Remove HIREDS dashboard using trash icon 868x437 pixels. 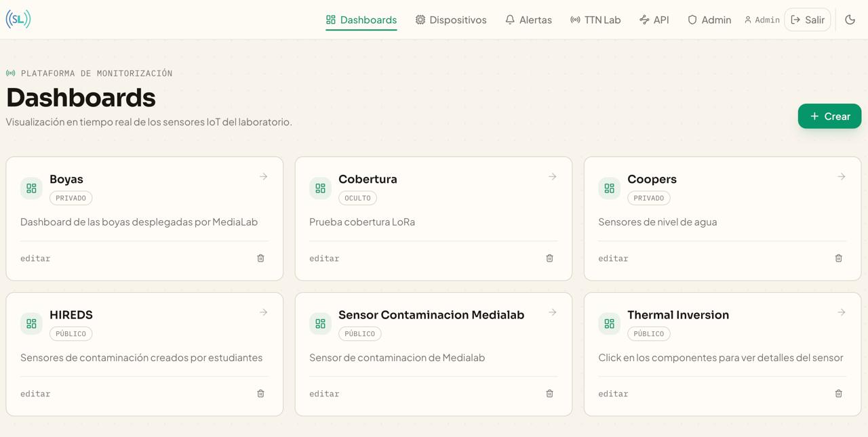point(260,394)
